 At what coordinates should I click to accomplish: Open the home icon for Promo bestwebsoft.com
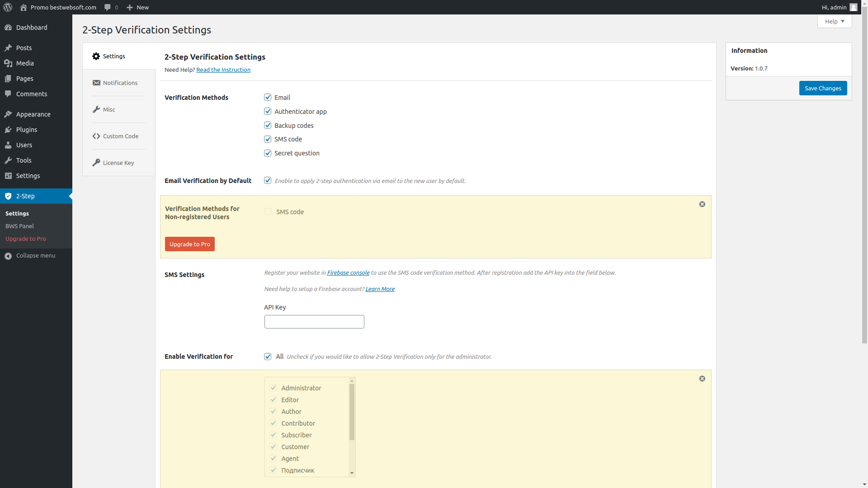(x=24, y=7)
